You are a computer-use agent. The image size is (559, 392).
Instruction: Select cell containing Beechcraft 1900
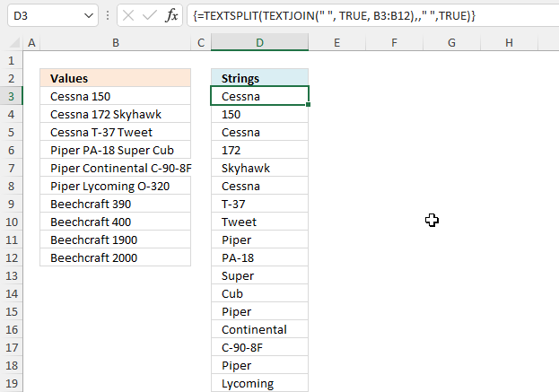[116, 240]
